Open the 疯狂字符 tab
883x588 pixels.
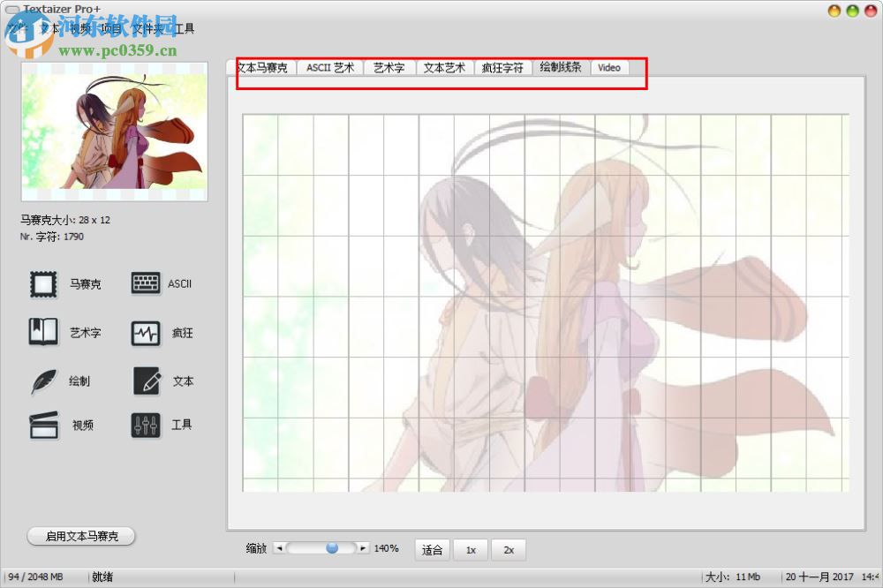click(503, 67)
